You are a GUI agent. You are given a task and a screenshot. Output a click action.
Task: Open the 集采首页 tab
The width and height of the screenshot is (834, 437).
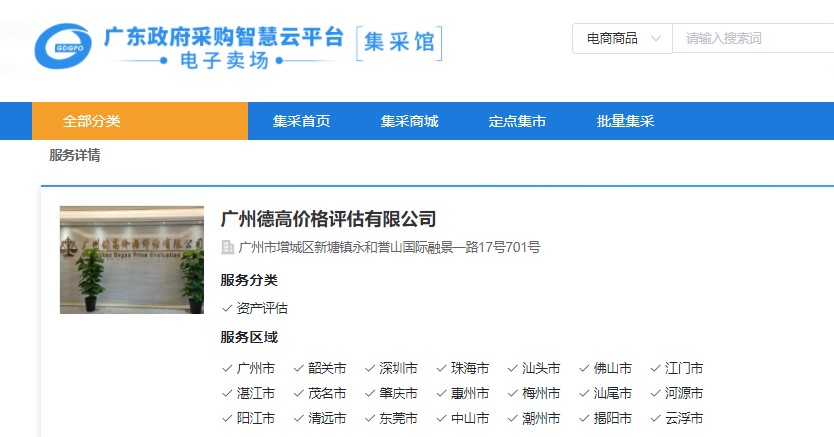click(x=301, y=121)
